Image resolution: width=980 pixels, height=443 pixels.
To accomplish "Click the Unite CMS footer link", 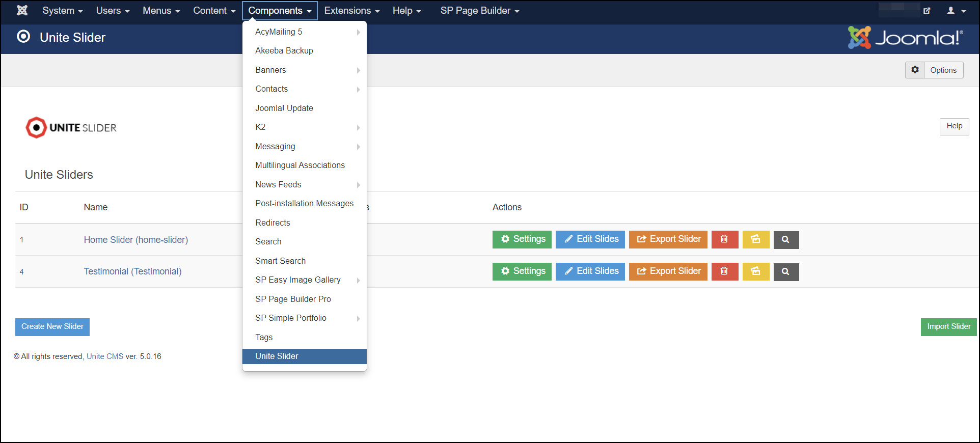I will (105, 356).
